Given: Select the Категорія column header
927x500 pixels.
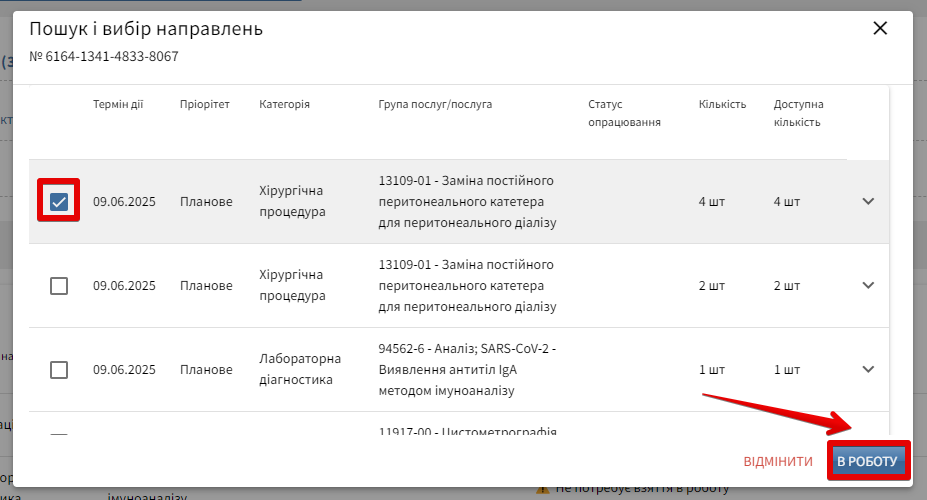Looking at the screenshot, I should tap(284, 104).
